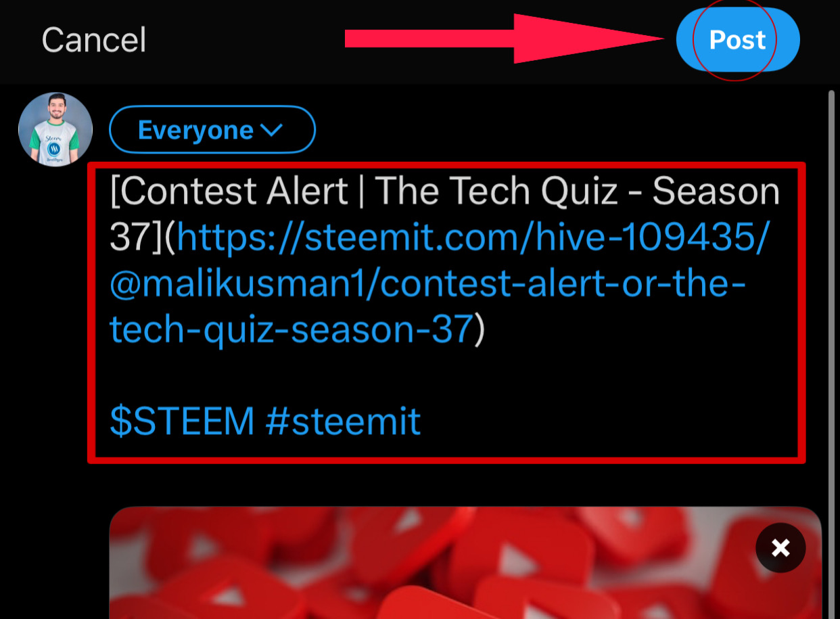Tap the $STEEM cashtag
840x619 pixels.
pyautogui.click(x=181, y=421)
